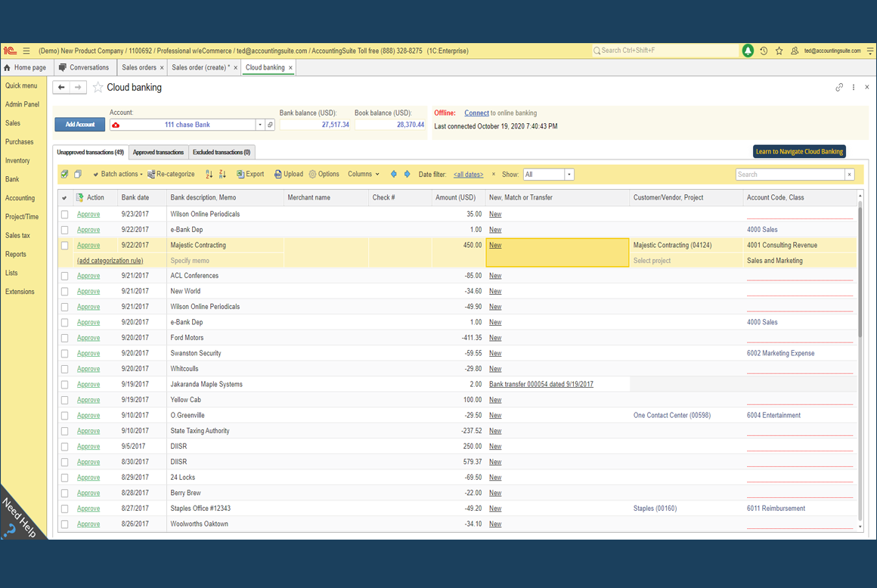Open Reports in the sidebar
This screenshot has width=877, height=588.
[16, 254]
